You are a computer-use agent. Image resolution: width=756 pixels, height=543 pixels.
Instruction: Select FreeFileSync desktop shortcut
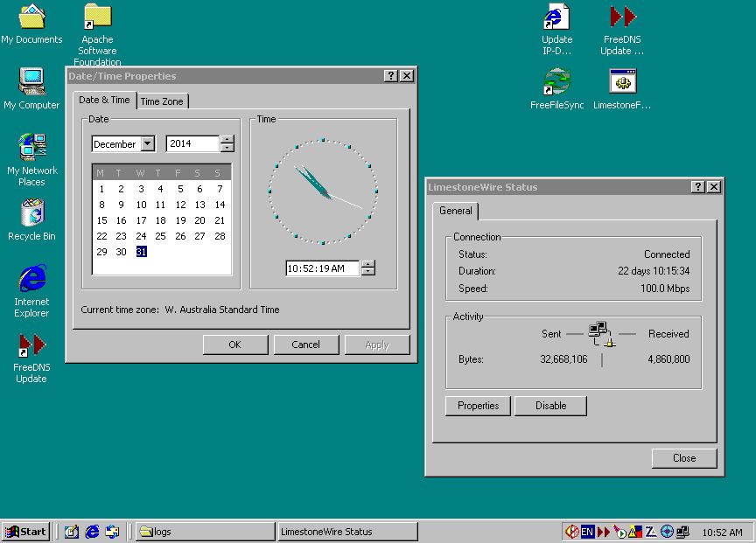click(x=556, y=88)
